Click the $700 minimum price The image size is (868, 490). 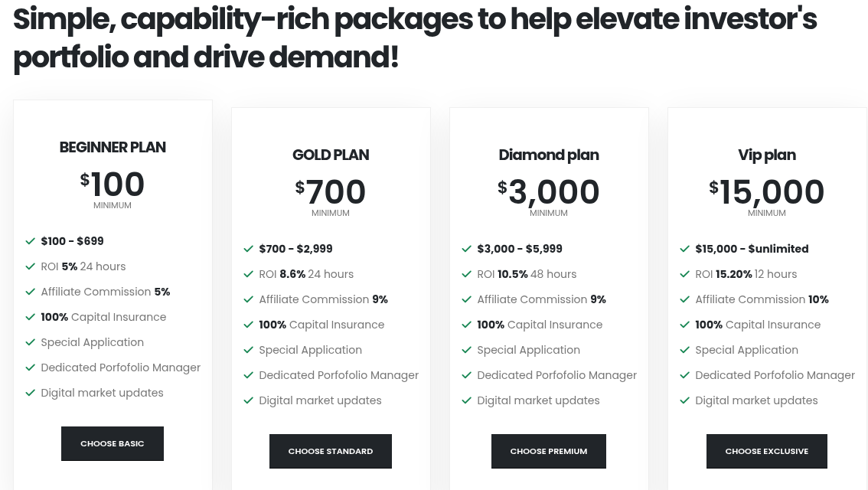pos(331,192)
